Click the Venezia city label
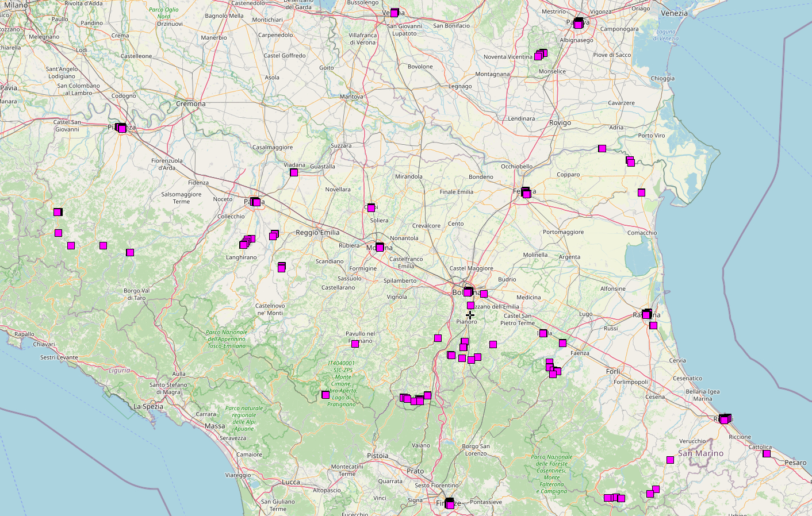The width and height of the screenshot is (812, 516). click(674, 13)
